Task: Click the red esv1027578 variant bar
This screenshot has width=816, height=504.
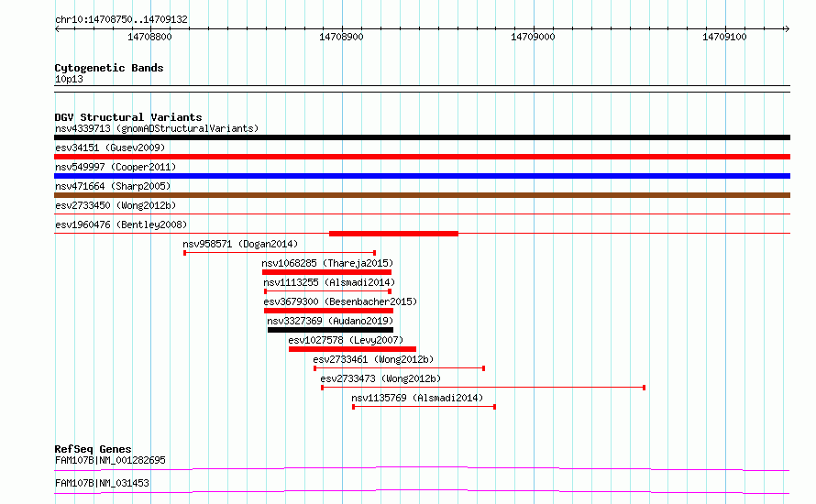Action: (x=352, y=349)
